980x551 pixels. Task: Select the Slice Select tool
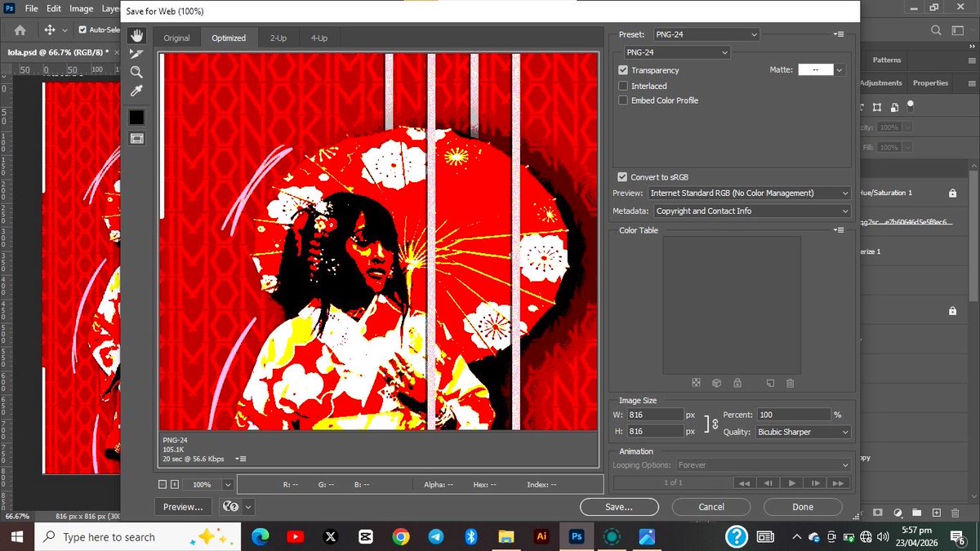pos(136,54)
